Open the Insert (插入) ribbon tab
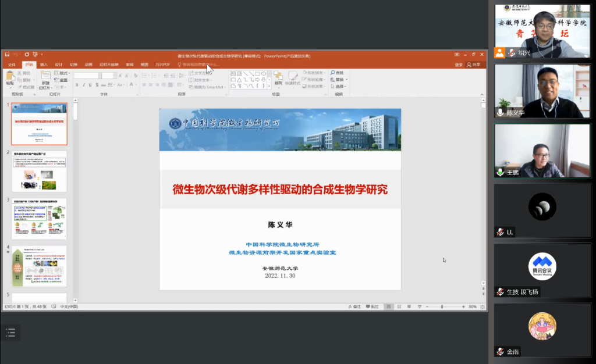This screenshot has height=364, width=596. pyautogui.click(x=44, y=65)
